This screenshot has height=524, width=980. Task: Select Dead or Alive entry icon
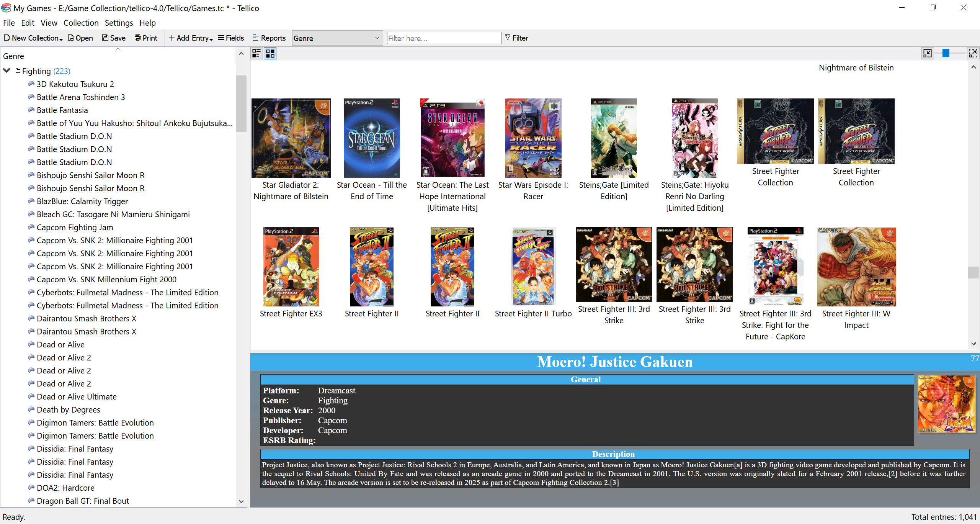coord(31,344)
